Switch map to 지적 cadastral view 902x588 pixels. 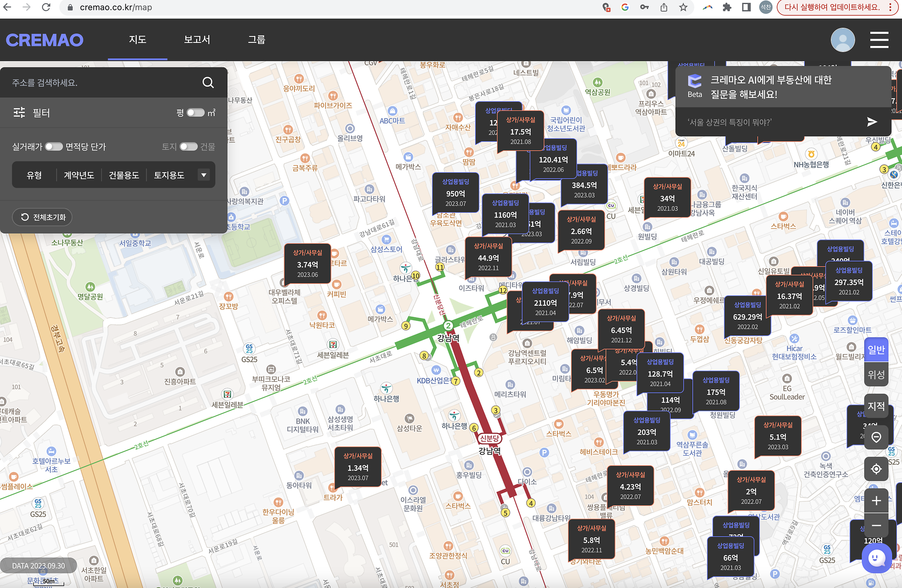click(x=876, y=406)
